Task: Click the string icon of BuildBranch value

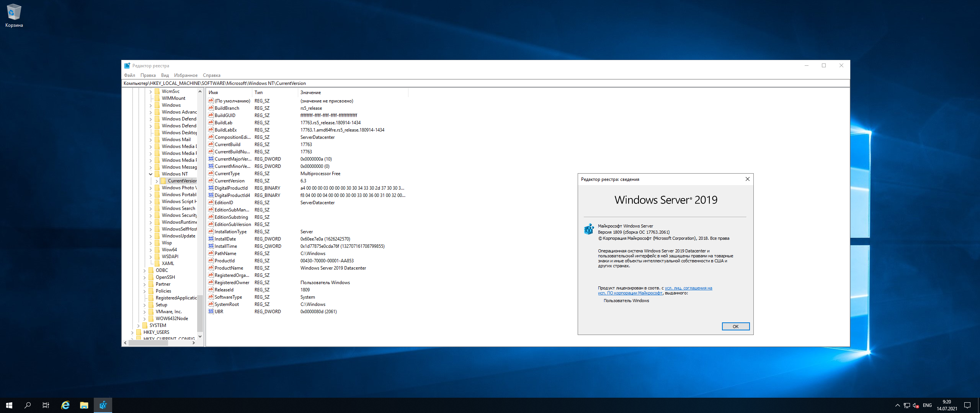Action: 211,108
